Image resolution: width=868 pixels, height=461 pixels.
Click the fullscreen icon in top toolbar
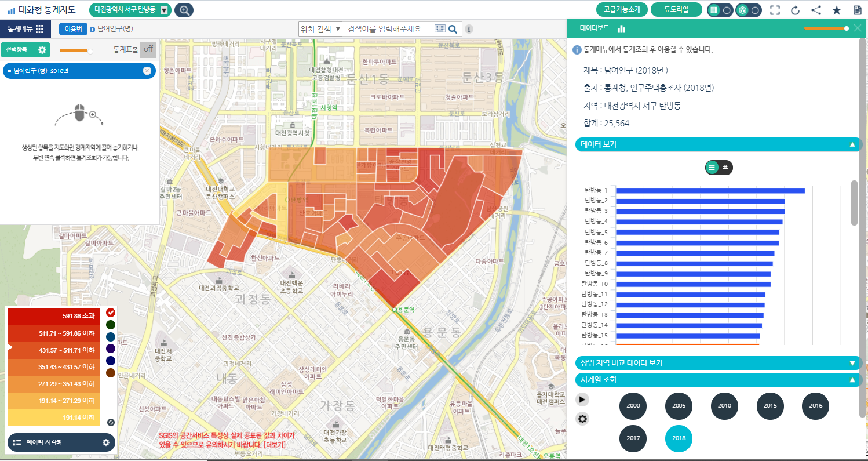click(775, 10)
